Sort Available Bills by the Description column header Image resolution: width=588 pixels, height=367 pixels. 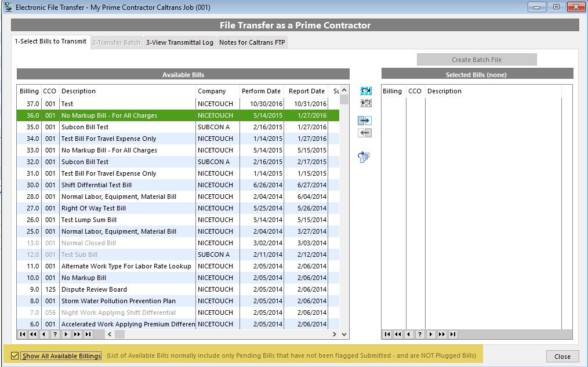128,91
